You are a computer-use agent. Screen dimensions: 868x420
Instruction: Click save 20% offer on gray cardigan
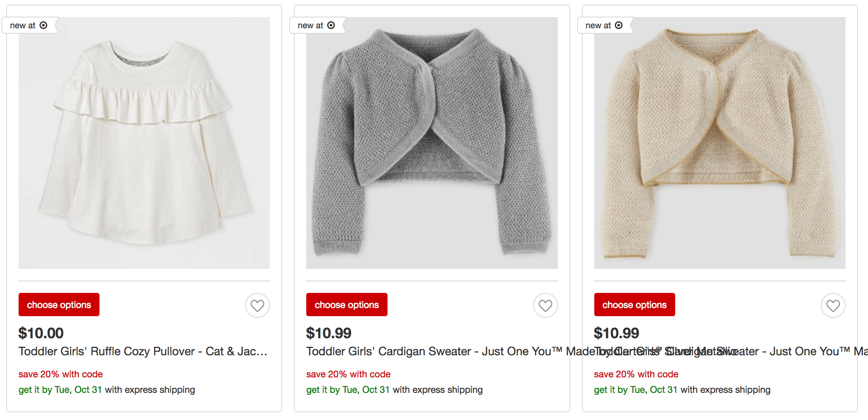pos(348,374)
